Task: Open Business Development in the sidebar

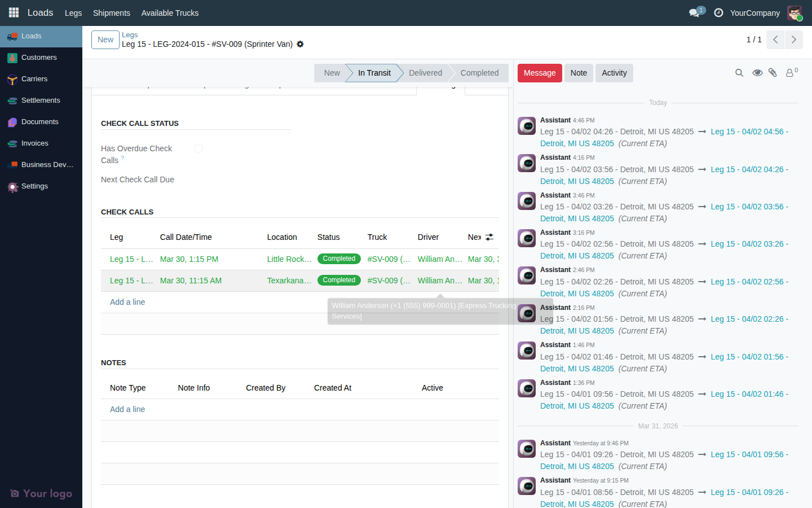Action: pyautogui.click(x=41, y=165)
